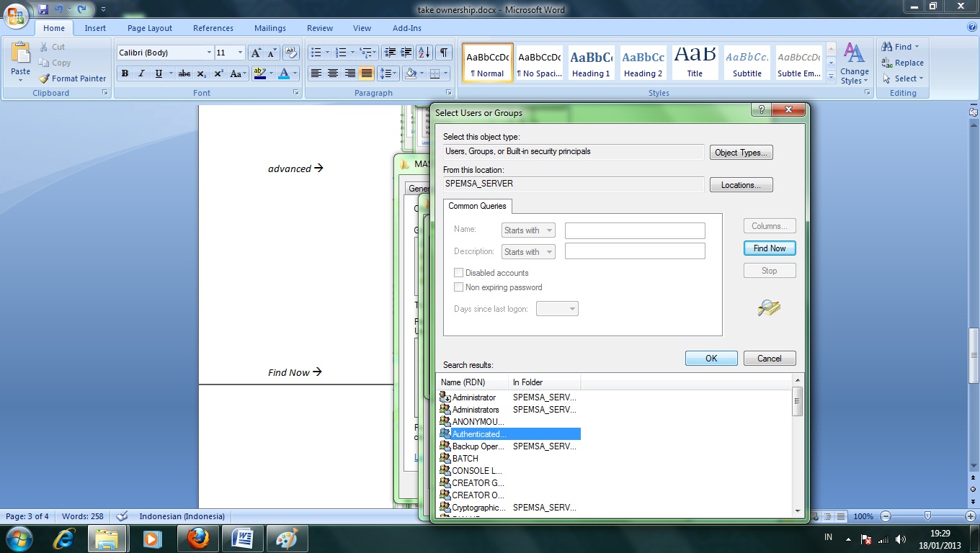Save the document from Quick Access toolbar
Screen dimensions: 980x553
pos(43,9)
